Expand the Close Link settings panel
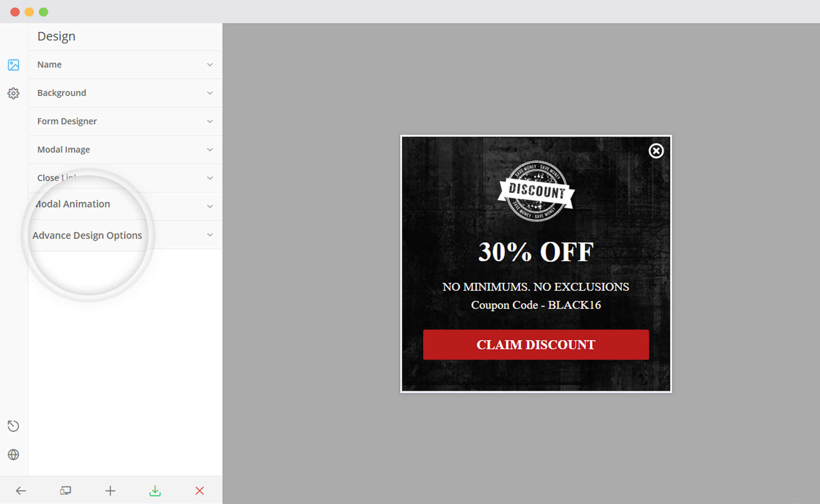Image resolution: width=820 pixels, height=504 pixels. (x=124, y=177)
